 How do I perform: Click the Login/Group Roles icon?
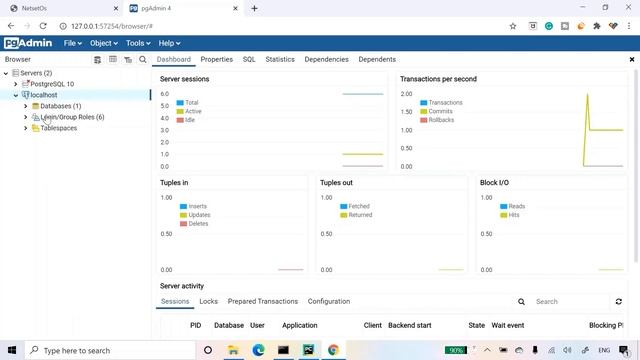click(36, 117)
